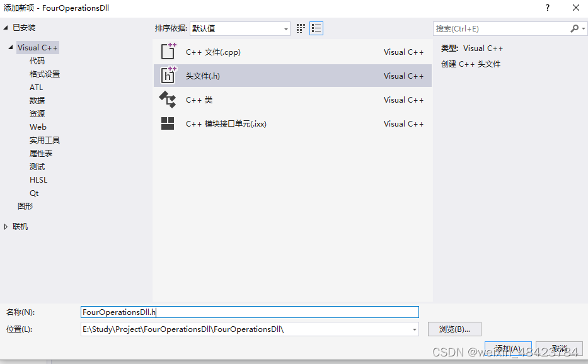
Task: Select the C++ 类 class icon
Action: [x=168, y=100]
